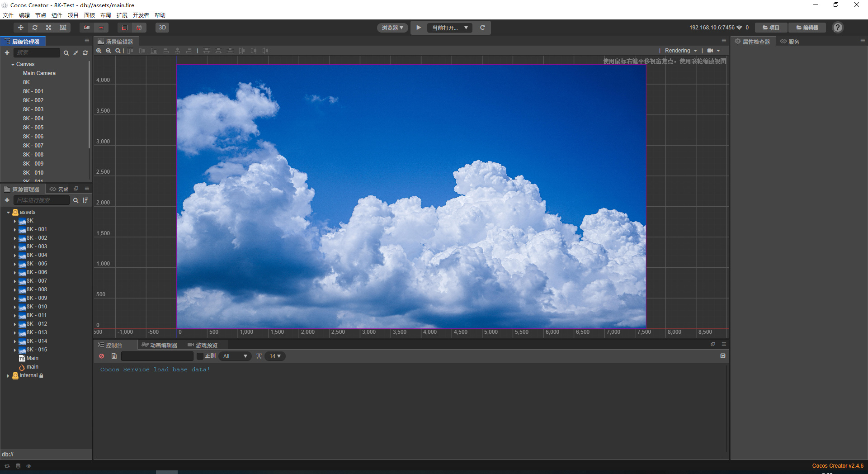Click the hierarchy search input field

(x=37, y=53)
